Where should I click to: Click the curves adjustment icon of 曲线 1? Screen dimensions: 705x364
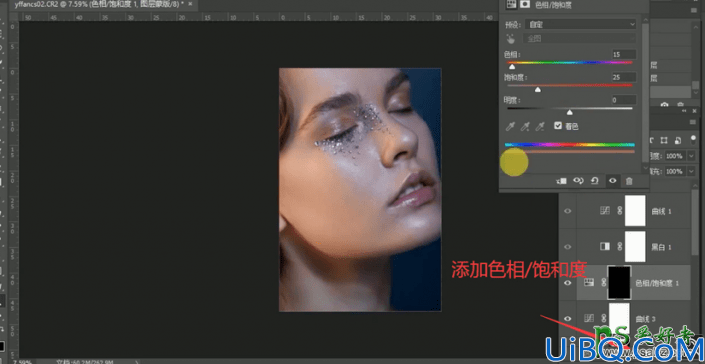tap(605, 210)
